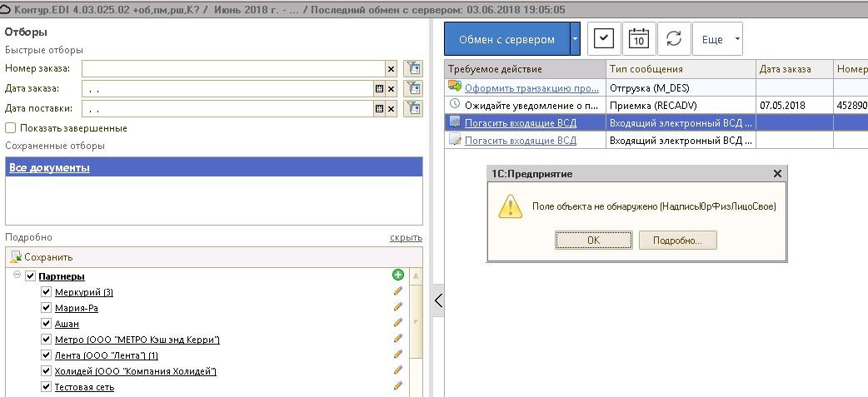Open Тестовая сеть partner link

pyautogui.click(x=84, y=387)
